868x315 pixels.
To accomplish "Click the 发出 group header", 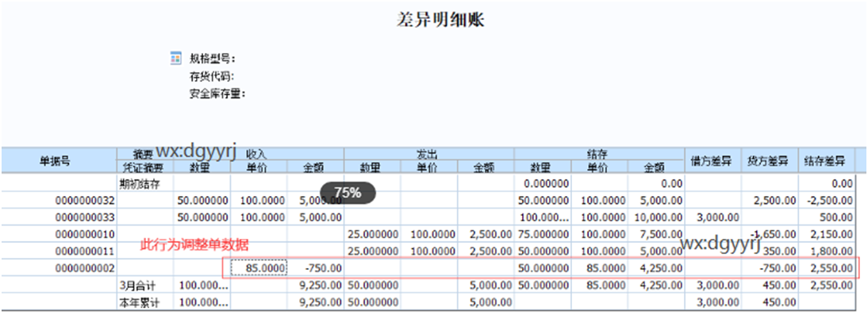I will (428, 154).
